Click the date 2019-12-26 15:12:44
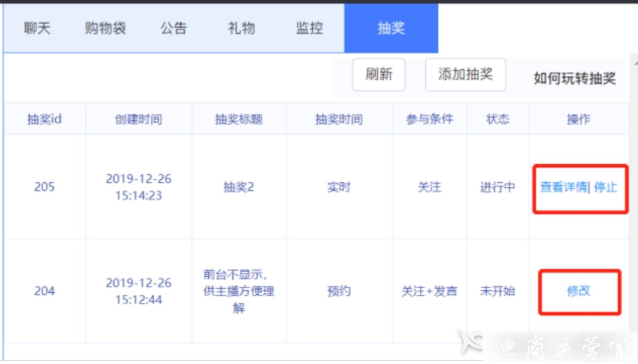 (138, 291)
